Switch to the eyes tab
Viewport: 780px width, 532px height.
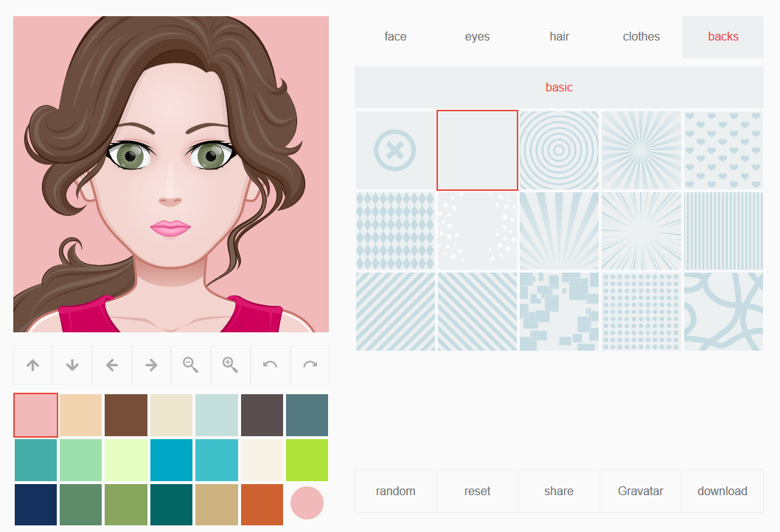point(477,36)
